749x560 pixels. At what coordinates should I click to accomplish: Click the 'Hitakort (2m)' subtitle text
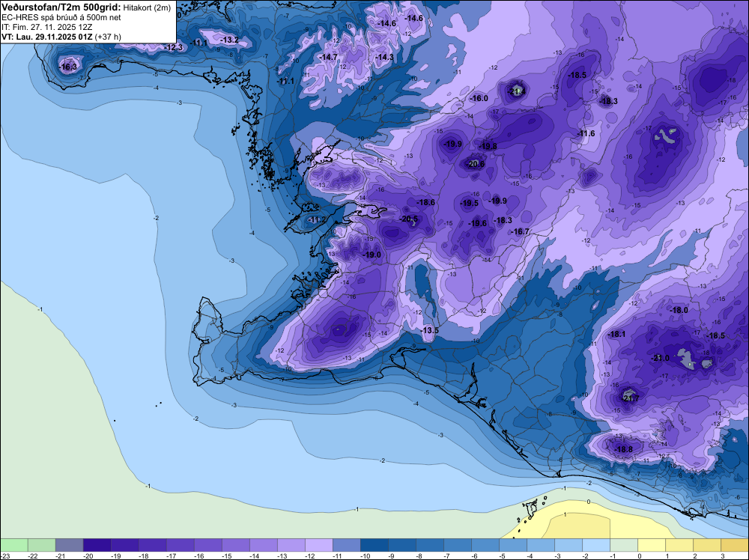(x=147, y=7)
